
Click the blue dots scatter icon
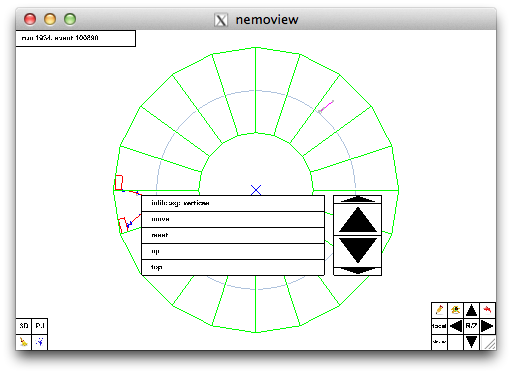(40, 342)
